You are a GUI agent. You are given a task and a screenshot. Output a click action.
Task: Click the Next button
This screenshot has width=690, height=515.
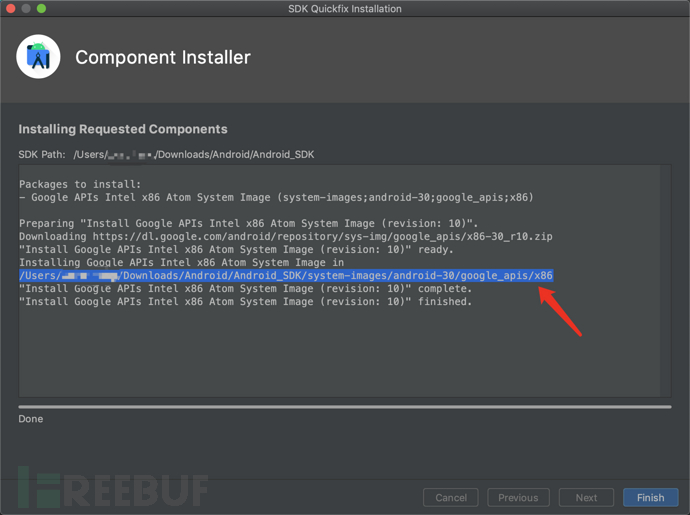coord(586,497)
